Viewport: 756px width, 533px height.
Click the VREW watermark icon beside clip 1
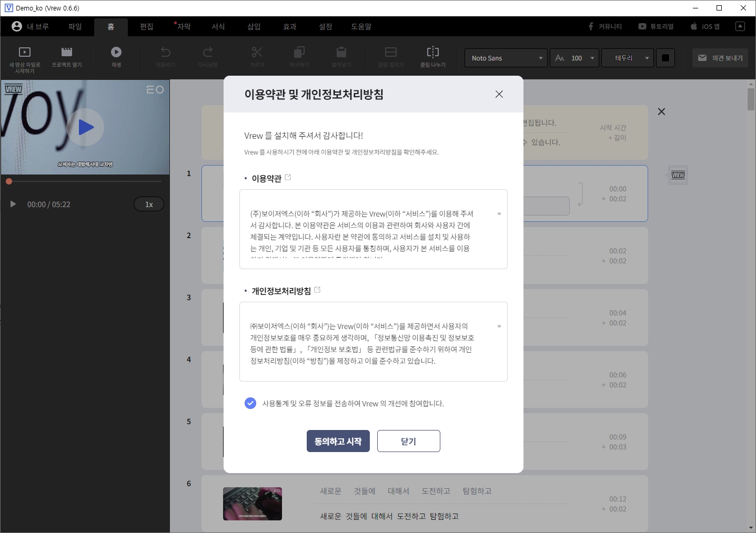tap(678, 175)
